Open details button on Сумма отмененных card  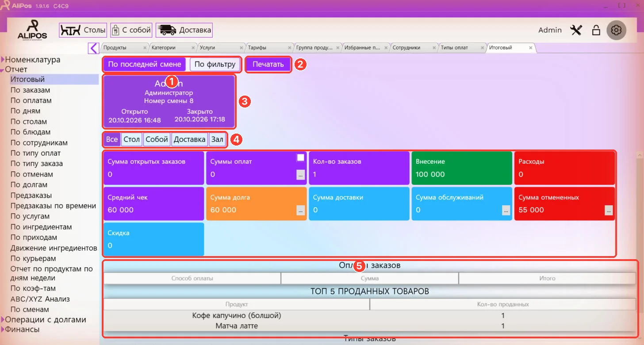[x=609, y=211]
